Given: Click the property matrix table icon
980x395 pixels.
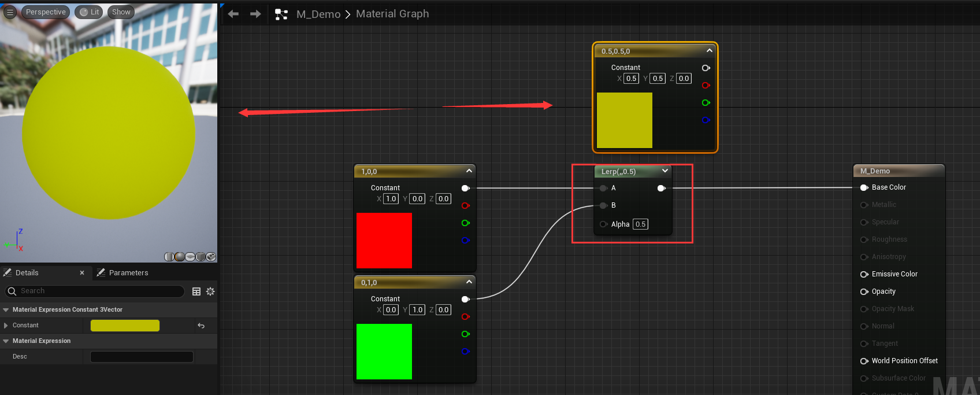Looking at the screenshot, I should tap(196, 291).
